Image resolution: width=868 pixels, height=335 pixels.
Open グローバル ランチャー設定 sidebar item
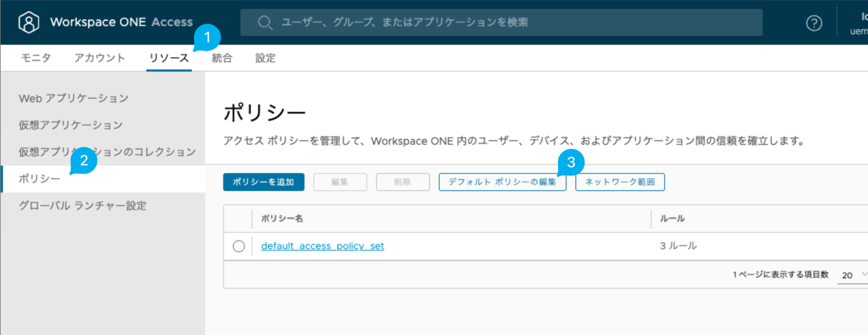[x=82, y=205]
